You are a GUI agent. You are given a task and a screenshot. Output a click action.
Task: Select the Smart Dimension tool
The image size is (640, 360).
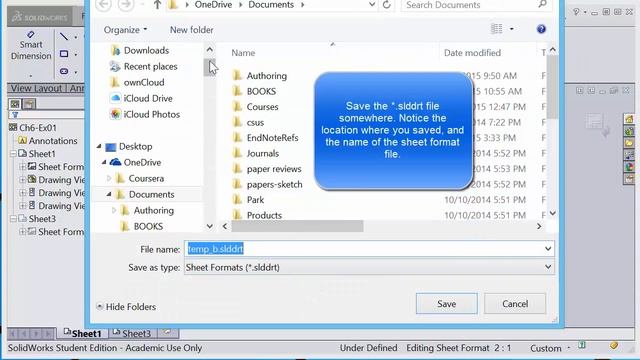coord(31,46)
